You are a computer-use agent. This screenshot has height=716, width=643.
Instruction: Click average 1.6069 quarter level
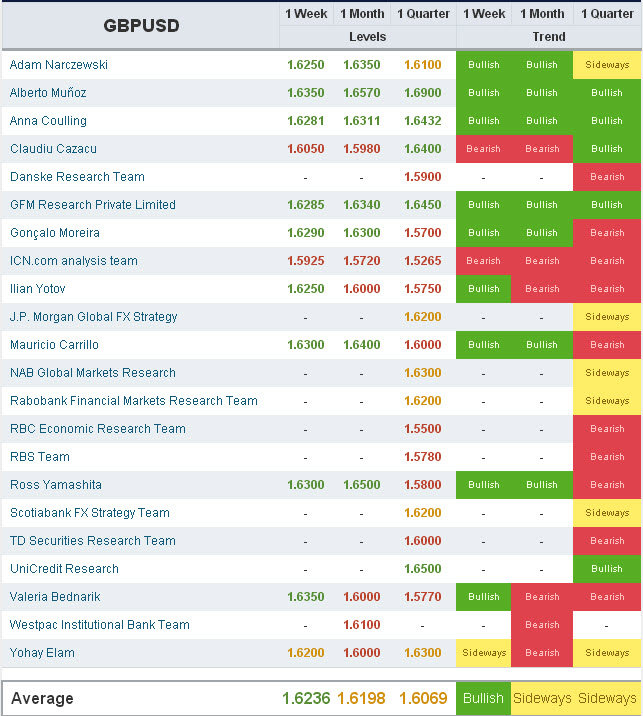coord(423,699)
